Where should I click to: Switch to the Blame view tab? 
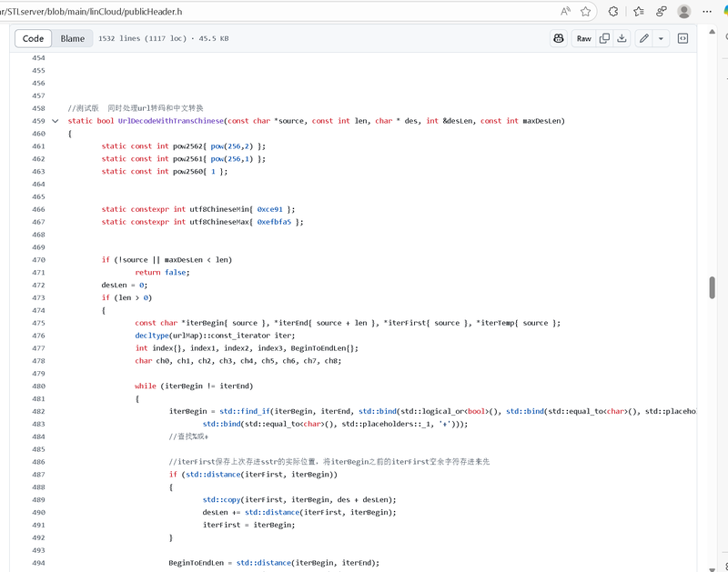[x=73, y=38]
